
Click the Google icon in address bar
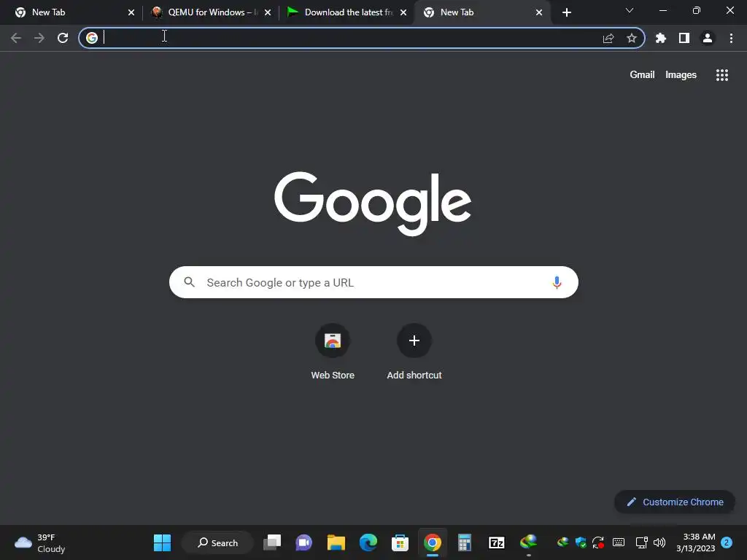92,38
